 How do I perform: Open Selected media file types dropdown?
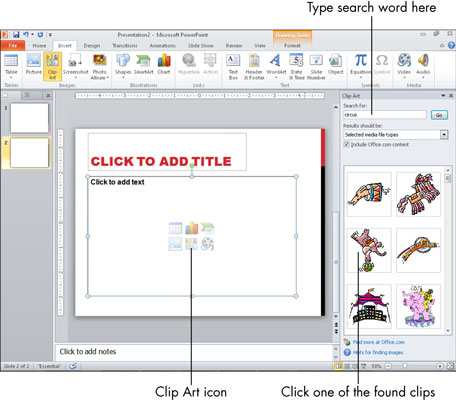coord(444,135)
